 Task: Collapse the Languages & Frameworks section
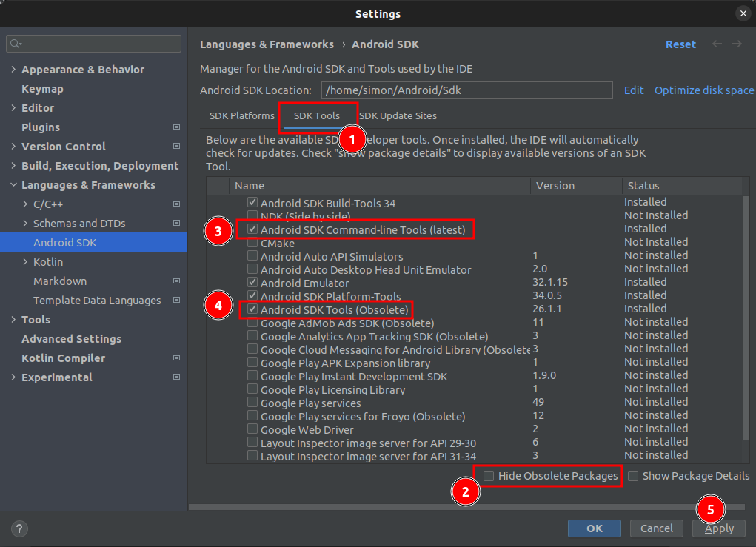13,185
